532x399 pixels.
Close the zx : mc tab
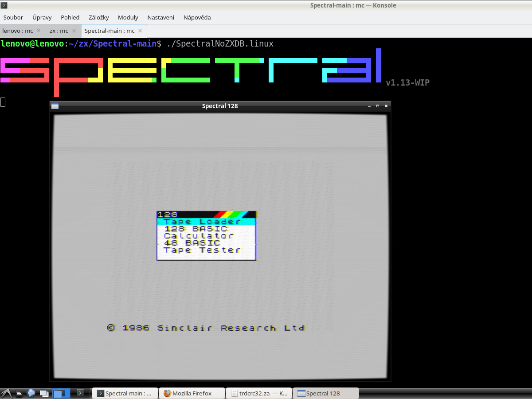click(74, 31)
